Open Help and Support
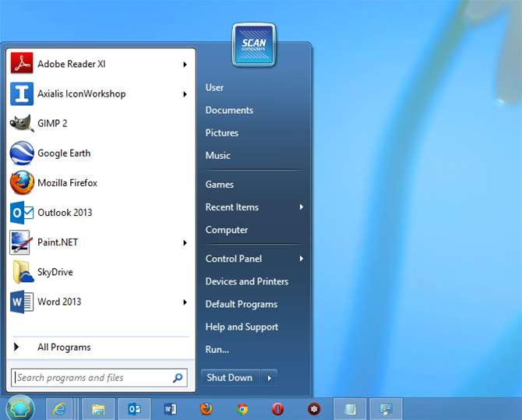 coord(242,327)
